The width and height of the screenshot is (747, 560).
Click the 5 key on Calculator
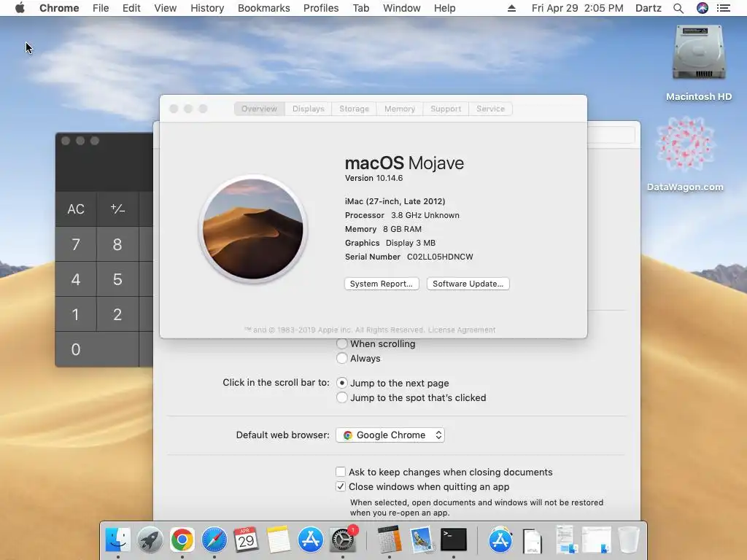point(117,279)
